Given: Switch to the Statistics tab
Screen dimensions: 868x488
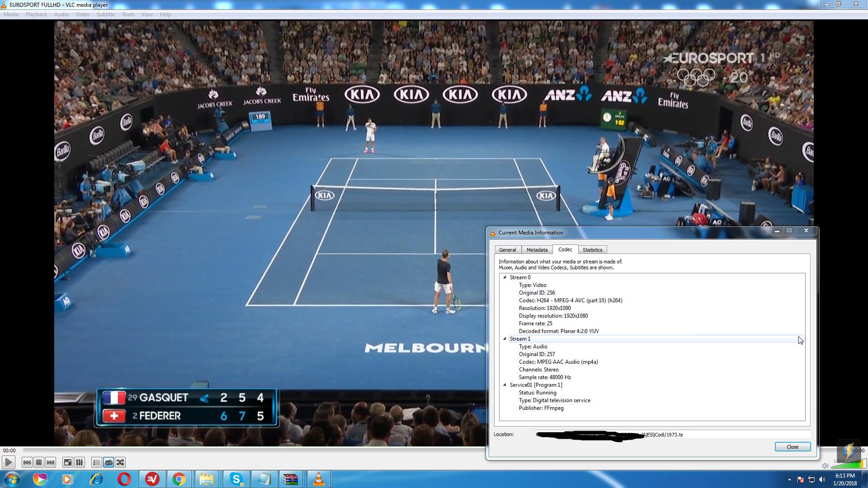Looking at the screenshot, I should (x=592, y=250).
